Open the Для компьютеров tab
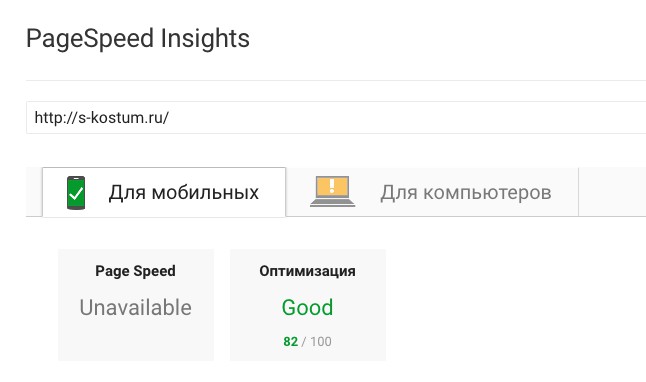Screen dimensions: 646x382 432,192
